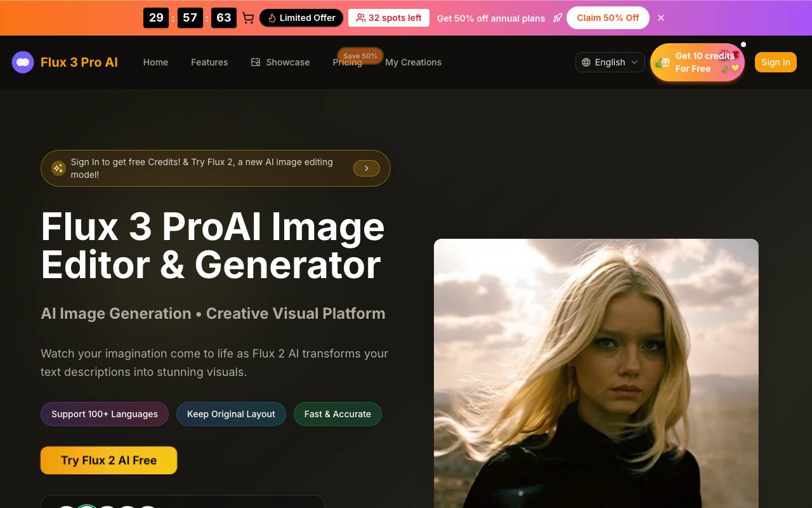
Task: Click the Sign In button
Action: point(775,62)
